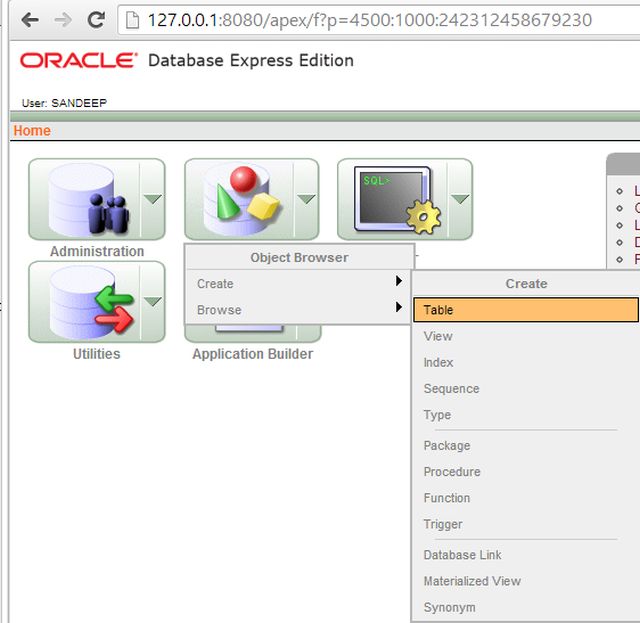
Task: Click the Application Builder label
Action: pos(253,354)
